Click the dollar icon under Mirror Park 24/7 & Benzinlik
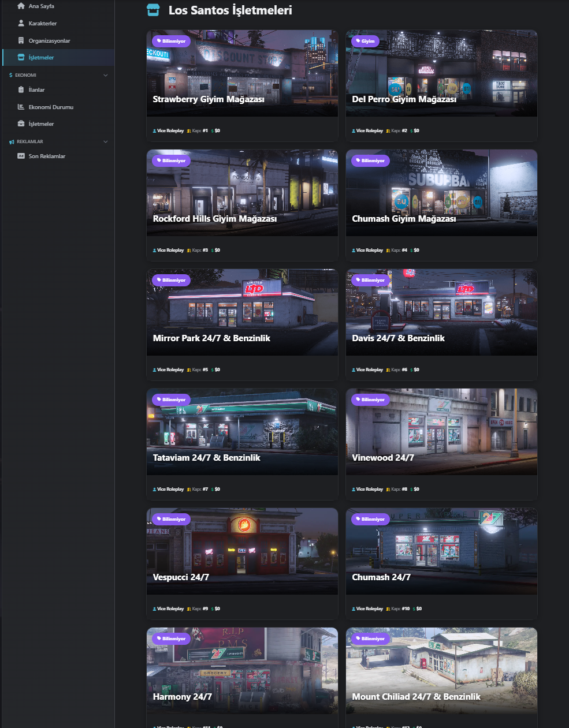The width and height of the screenshot is (569, 728). (212, 370)
